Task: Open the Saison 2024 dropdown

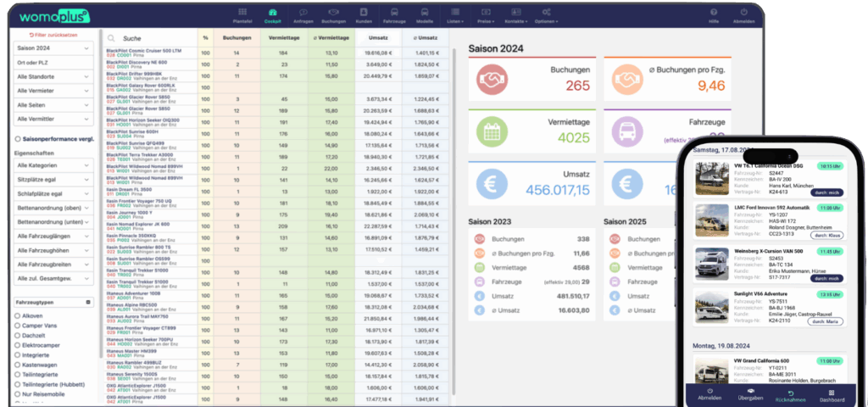Action: (x=53, y=48)
